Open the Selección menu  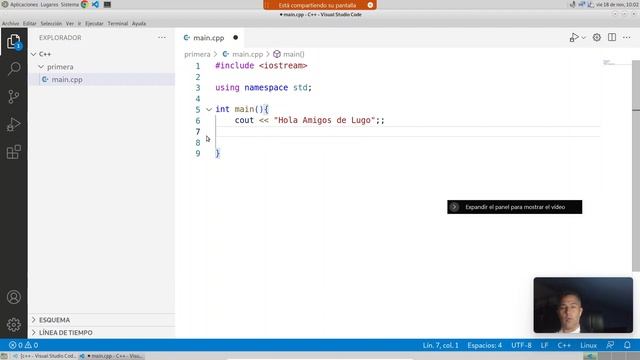51,24
